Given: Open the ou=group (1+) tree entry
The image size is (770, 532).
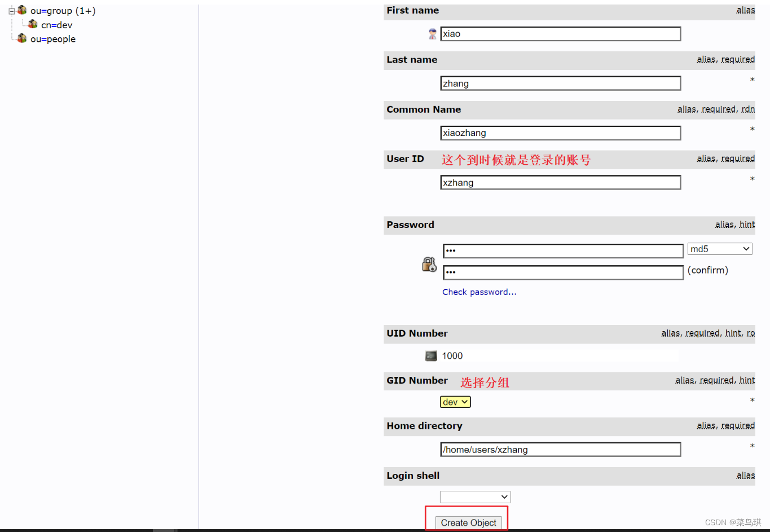Looking at the screenshot, I should [x=63, y=11].
